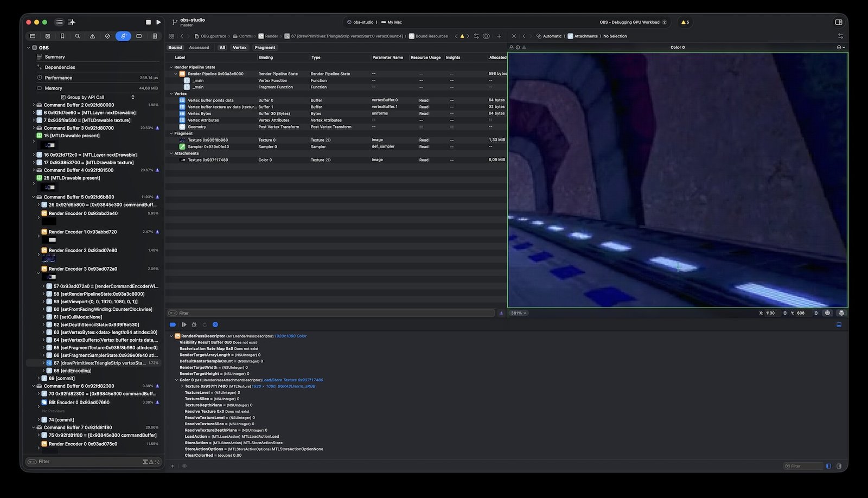Switch to the Accessed tab
868x498 pixels.
tap(199, 47)
